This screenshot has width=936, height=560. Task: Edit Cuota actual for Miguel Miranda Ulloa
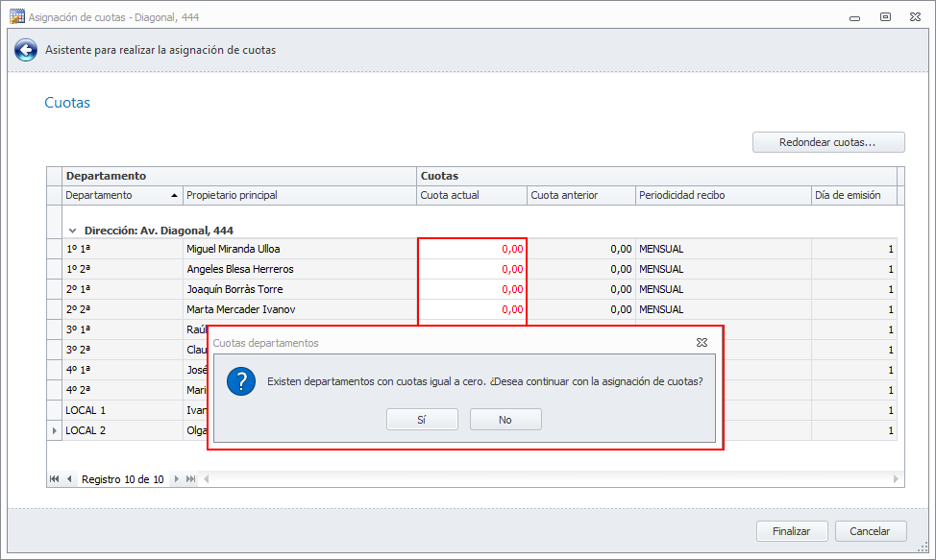(472, 250)
